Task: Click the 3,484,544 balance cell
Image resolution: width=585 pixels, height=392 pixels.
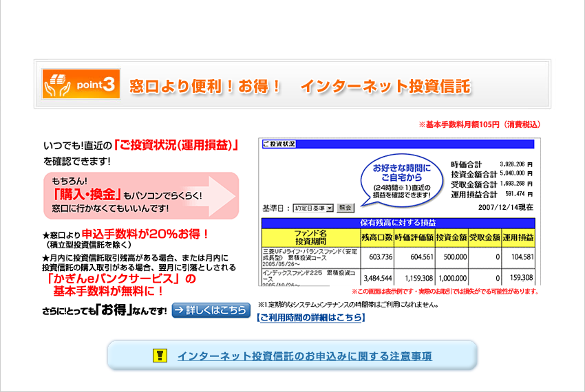Action: click(x=378, y=279)
